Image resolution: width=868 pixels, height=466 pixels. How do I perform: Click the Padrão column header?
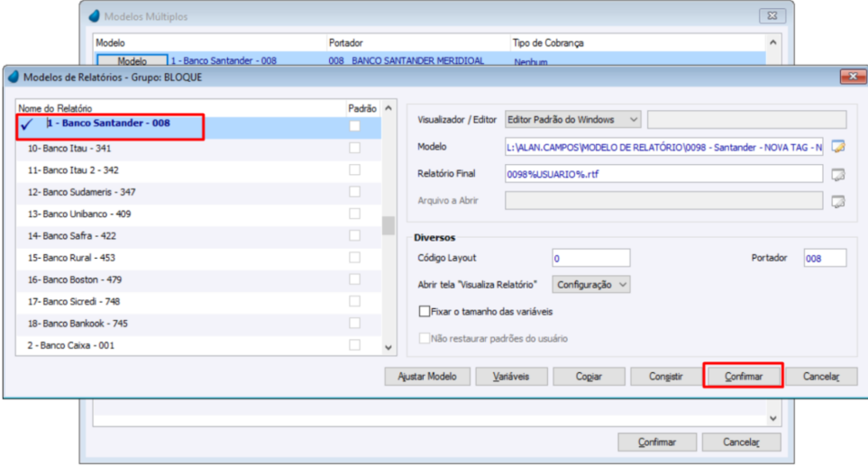tap(362, 108)
